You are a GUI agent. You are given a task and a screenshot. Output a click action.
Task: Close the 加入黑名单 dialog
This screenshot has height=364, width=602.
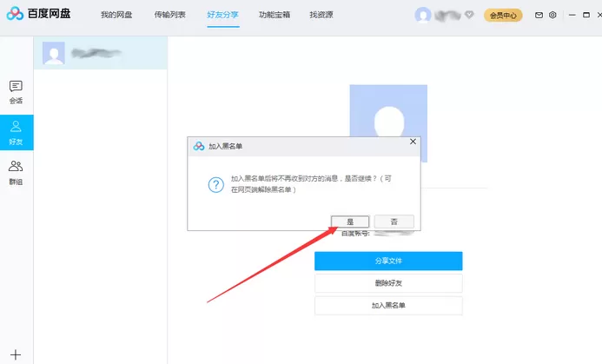pyautogui.click(x=413, y=142)
